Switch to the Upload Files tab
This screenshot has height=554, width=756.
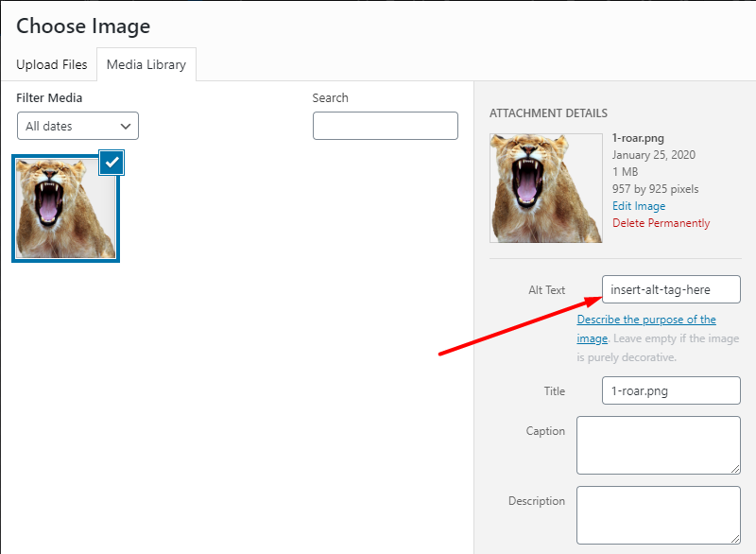(52, 64)
